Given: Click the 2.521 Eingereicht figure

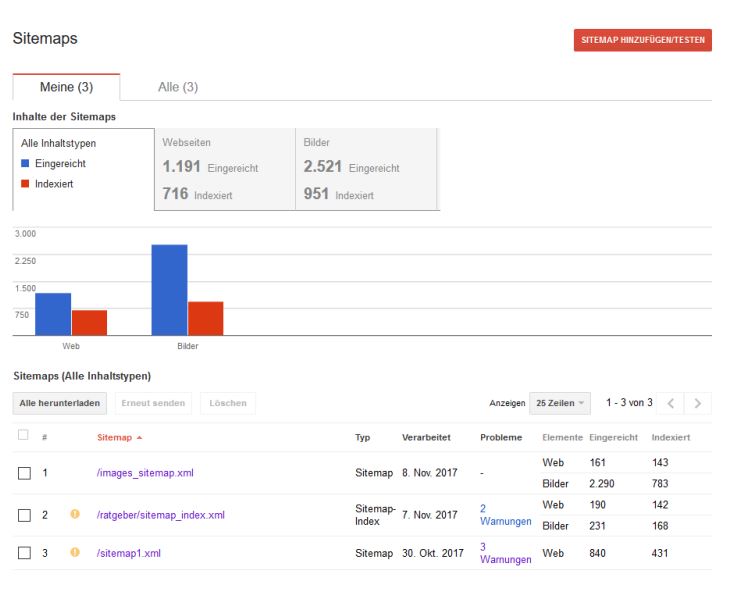Looking at the screenshot, I should (x=352, y=167).
